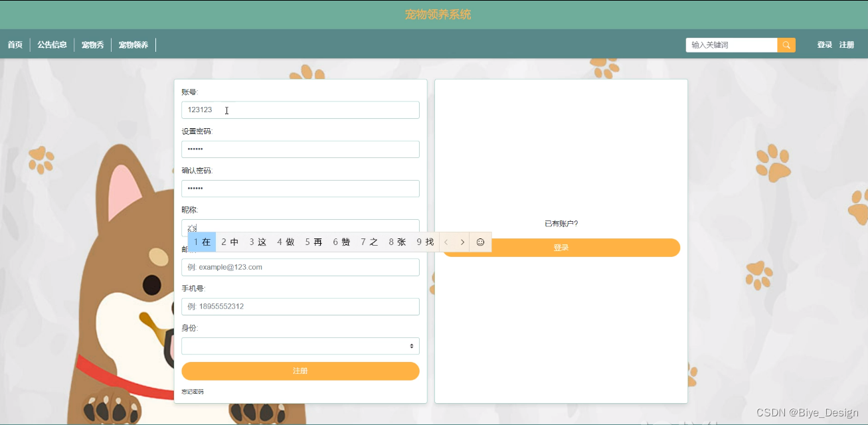Click the 确认密码 password field
The width and height of the screenshot is (868, 425).
pyautogui.click(x=300, y=189)
